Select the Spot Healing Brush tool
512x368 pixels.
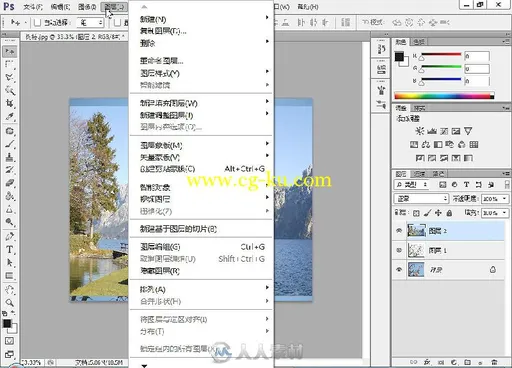(10, 131)
